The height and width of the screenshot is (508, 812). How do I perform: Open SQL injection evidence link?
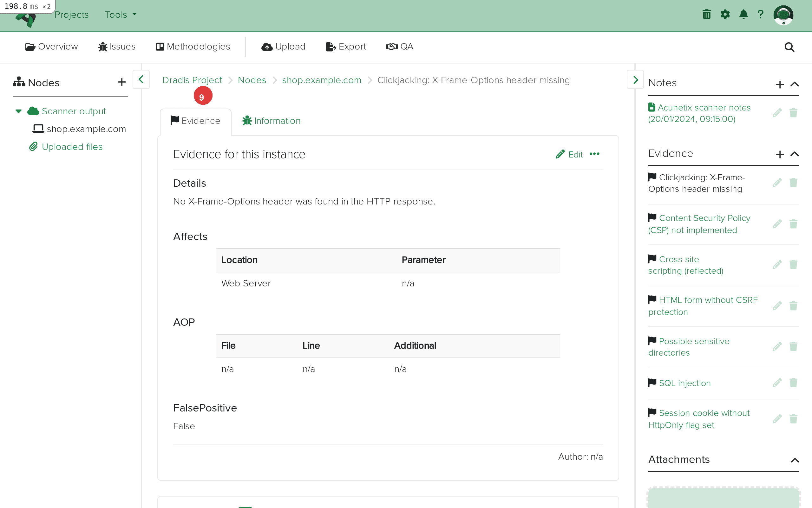[x=684, y=383]
